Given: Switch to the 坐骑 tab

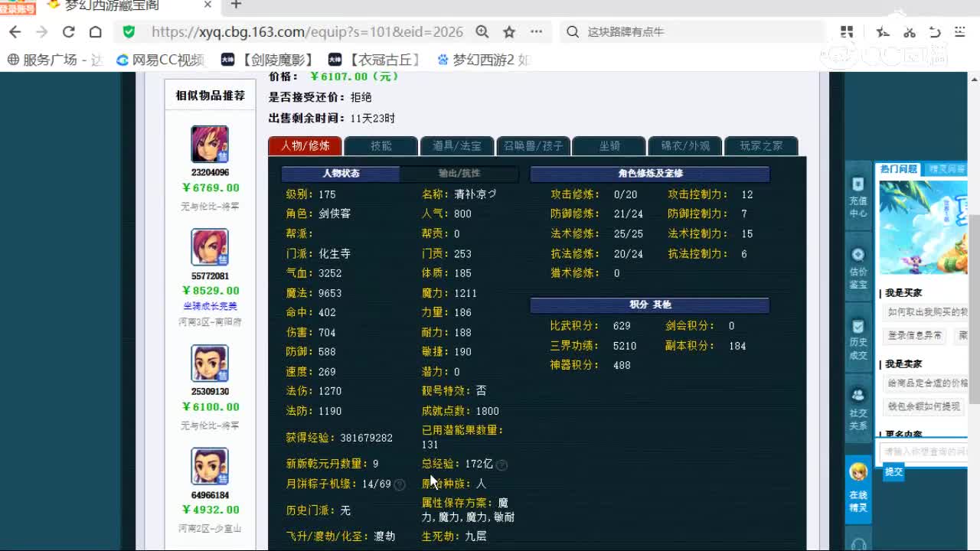Looking at the screenshot, I should tap(609, 145).
